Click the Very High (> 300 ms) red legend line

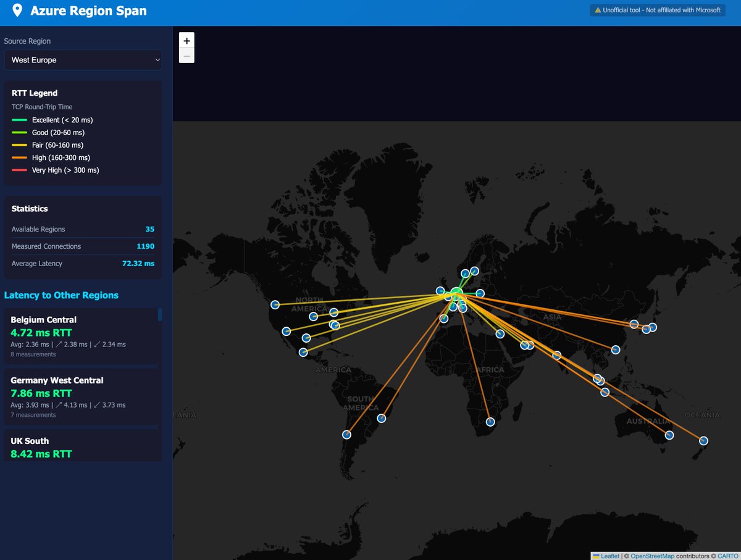point(20,170)
